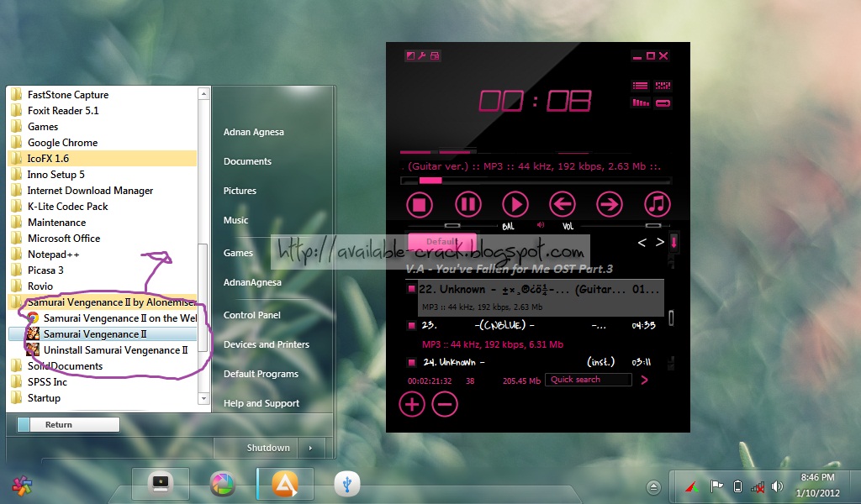
Task: Click the round Play button
Action: pyautogui.click(x=515, y=205)
